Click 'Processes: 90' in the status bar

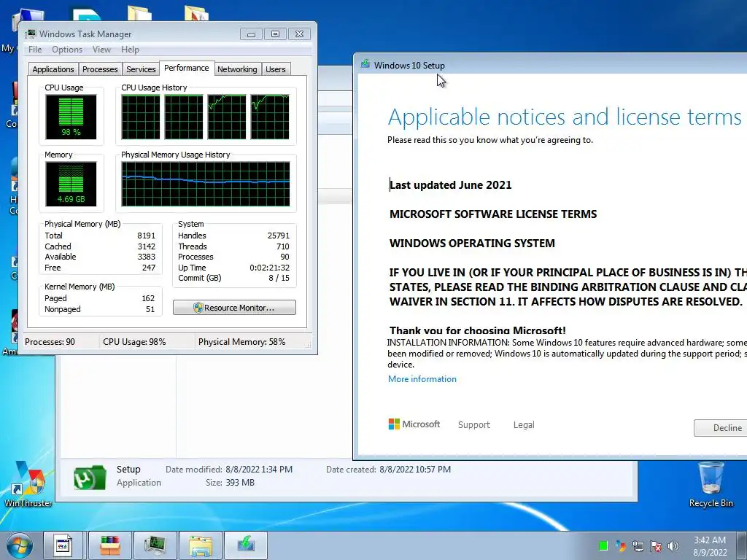click(x=50, y=342)
